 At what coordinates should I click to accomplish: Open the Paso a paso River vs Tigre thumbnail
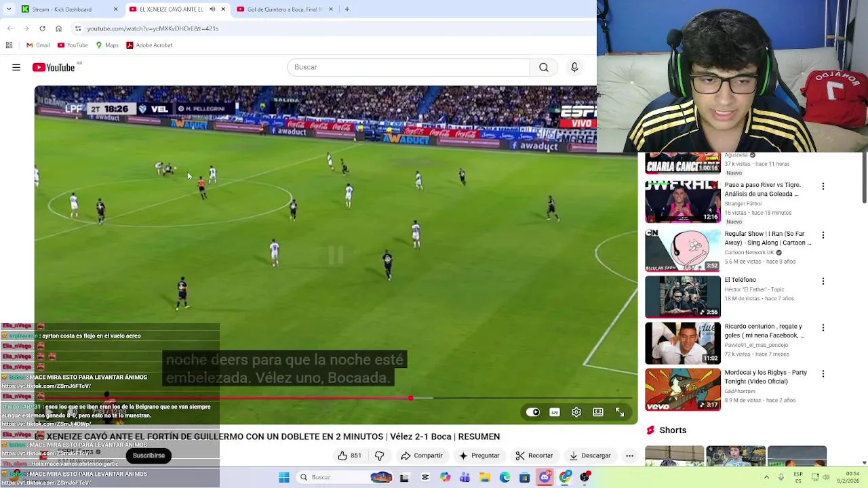pyautogui.click(x=683, y=202)
